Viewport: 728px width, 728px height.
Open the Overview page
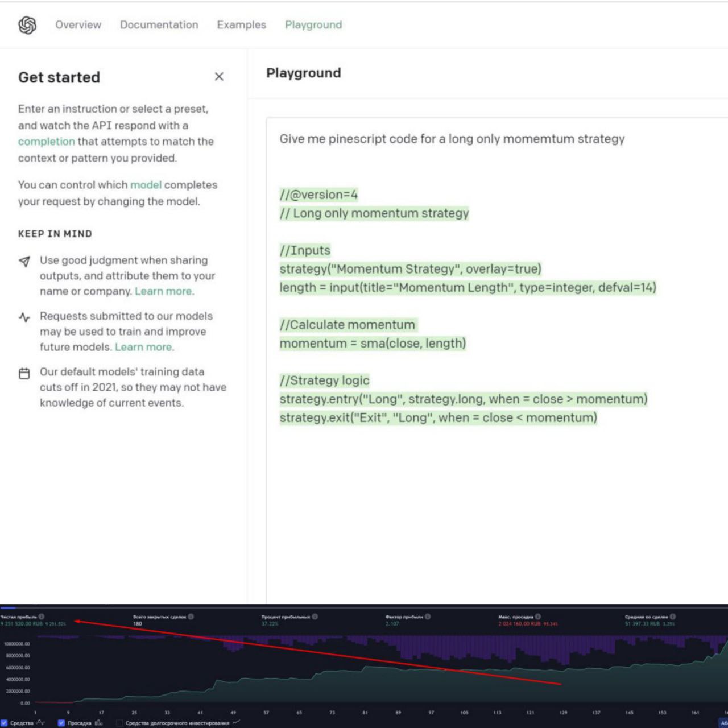[78, 25]
